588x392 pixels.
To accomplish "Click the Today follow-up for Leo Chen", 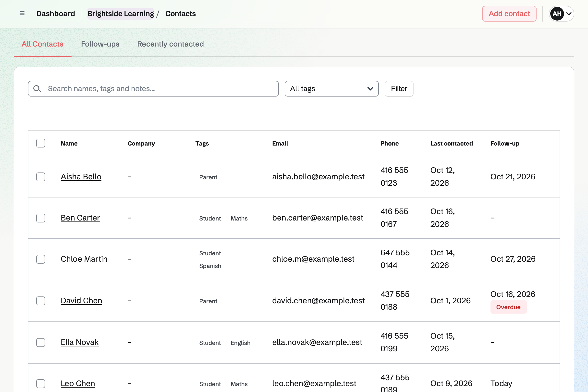I will [x=501, y=383].
